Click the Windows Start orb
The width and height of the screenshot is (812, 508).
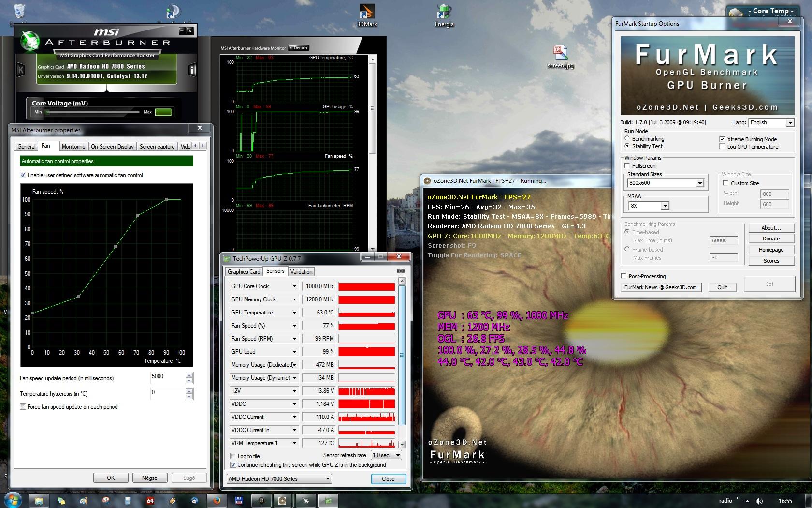pyautogui.click(x=12, y=500)
